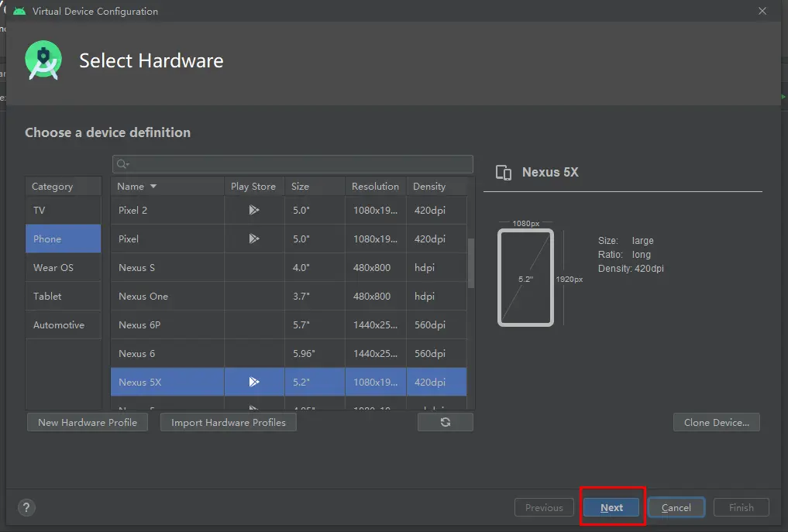Click the device icon beside Nexus 5X title

[504, 173]
